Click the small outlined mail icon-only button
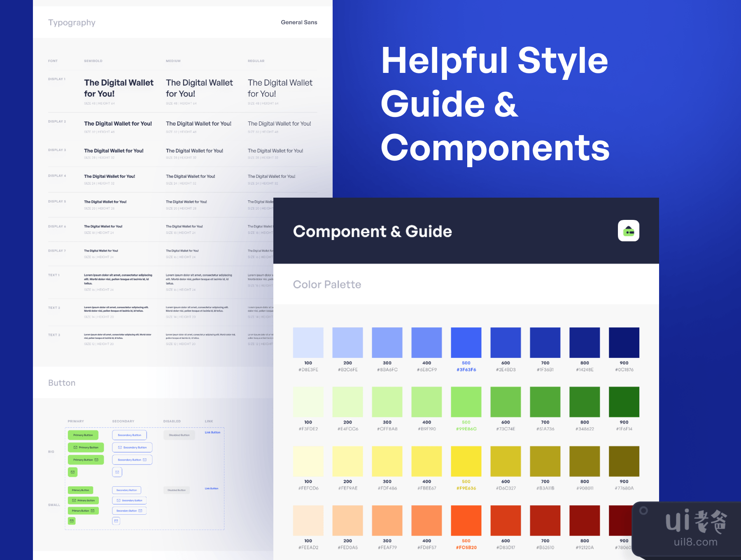 [x=116, y=521]
